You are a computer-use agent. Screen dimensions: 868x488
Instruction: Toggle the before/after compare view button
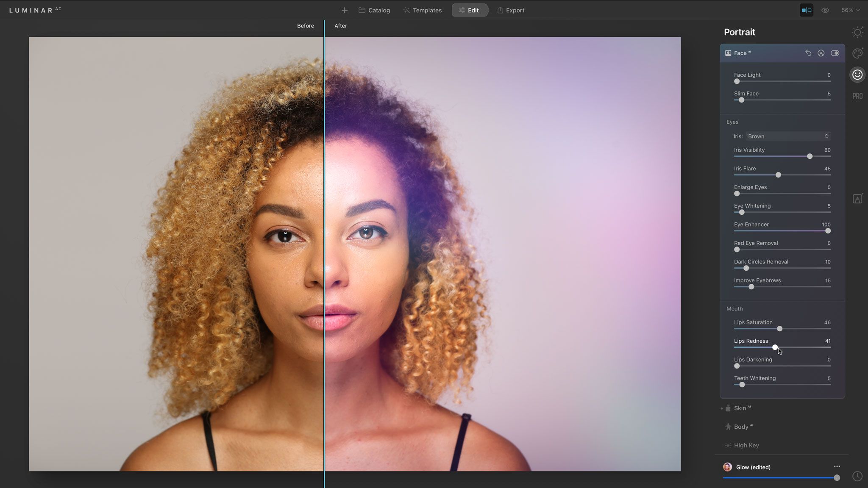tap(807, 10)
